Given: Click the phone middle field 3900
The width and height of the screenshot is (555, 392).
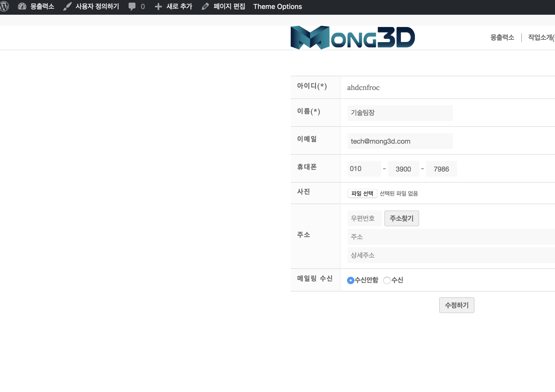Looking at the screenshot, I should click(x=404, y=169).
